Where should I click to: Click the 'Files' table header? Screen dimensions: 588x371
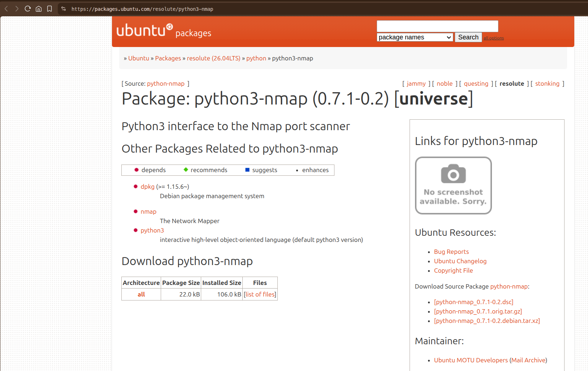tap(260, 283)
